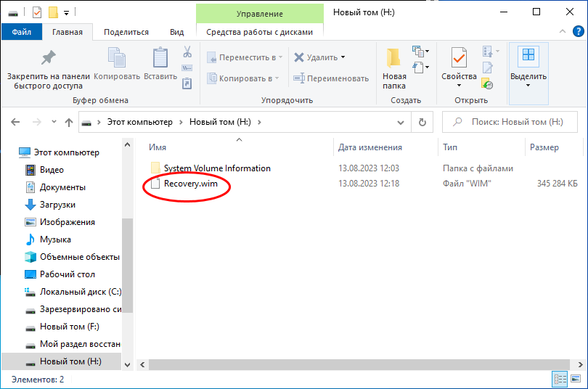Screen dimensions: 588x389
Task: Switch to details view in status bar
Action: pos(560,380)
